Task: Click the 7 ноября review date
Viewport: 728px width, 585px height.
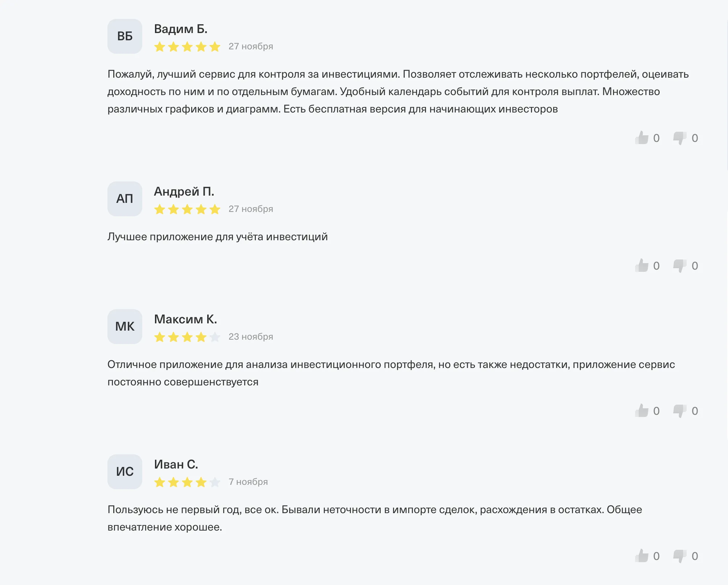Action: click(248, 482)
